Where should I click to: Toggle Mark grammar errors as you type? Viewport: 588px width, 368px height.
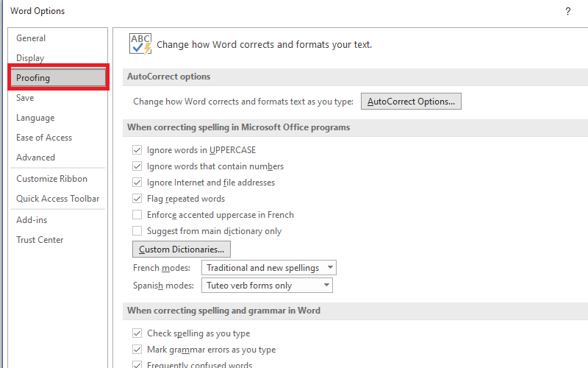tap(137, 350)
